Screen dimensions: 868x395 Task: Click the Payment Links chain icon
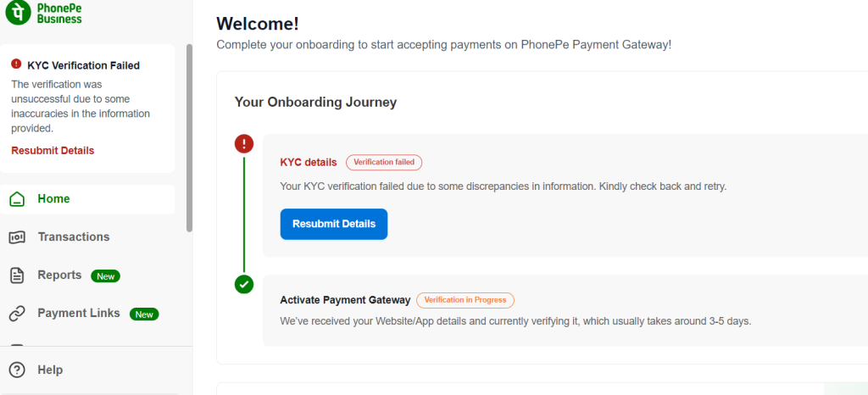click(16, 314)
